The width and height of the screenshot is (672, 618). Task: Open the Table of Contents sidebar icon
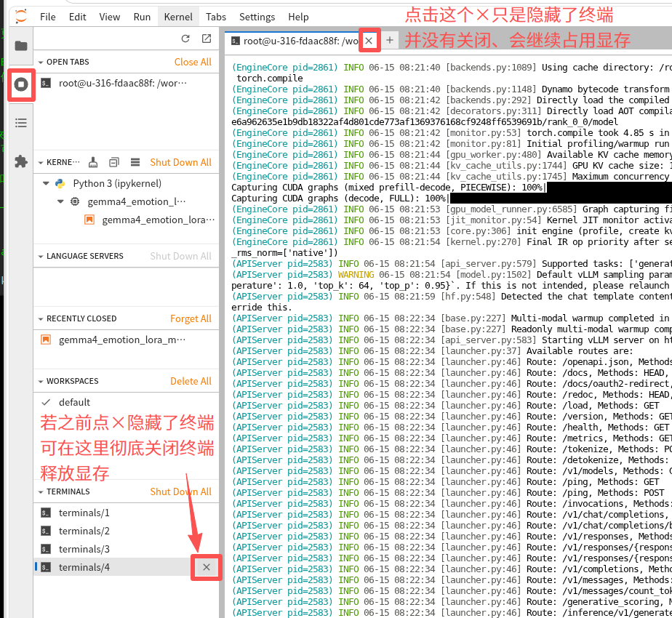[21, 123]
